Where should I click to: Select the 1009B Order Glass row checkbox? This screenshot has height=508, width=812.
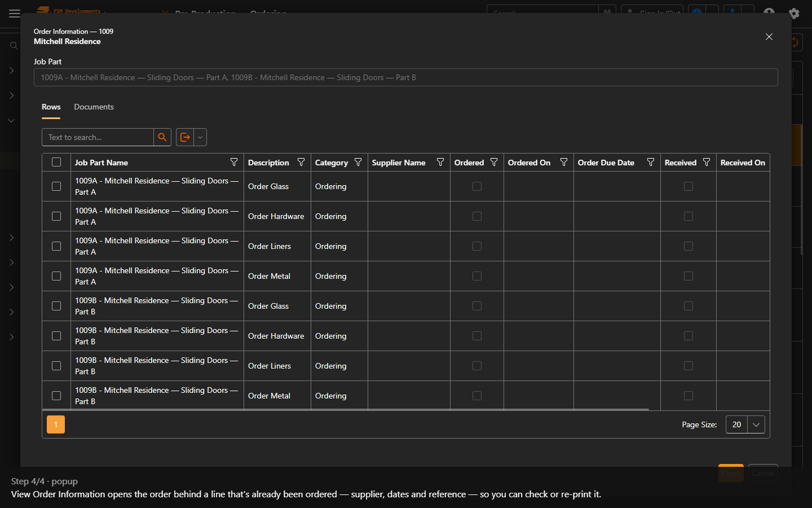tap(56, 306)
